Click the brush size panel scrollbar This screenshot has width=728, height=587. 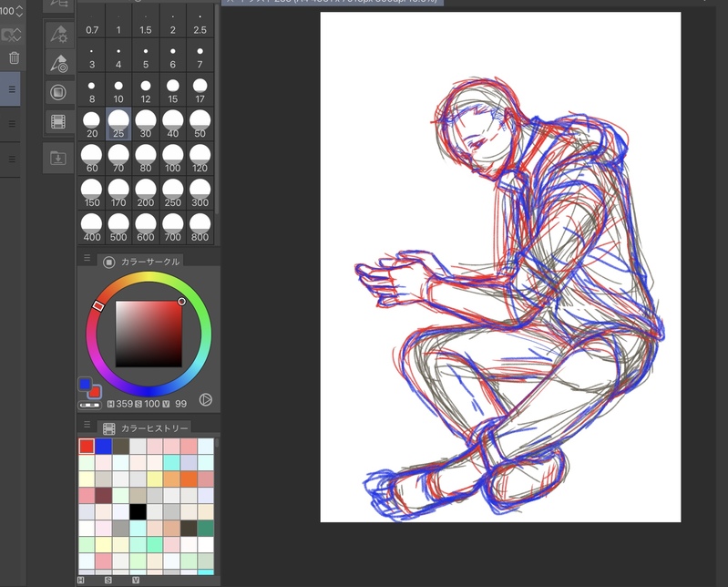[x=217, y=109]
